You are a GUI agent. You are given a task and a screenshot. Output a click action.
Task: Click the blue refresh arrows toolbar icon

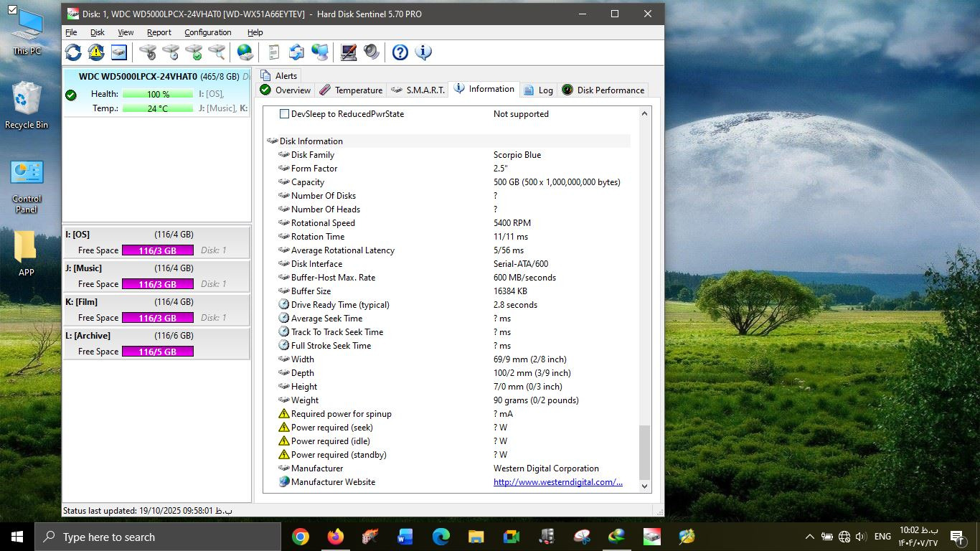click(x=73, y=52)
